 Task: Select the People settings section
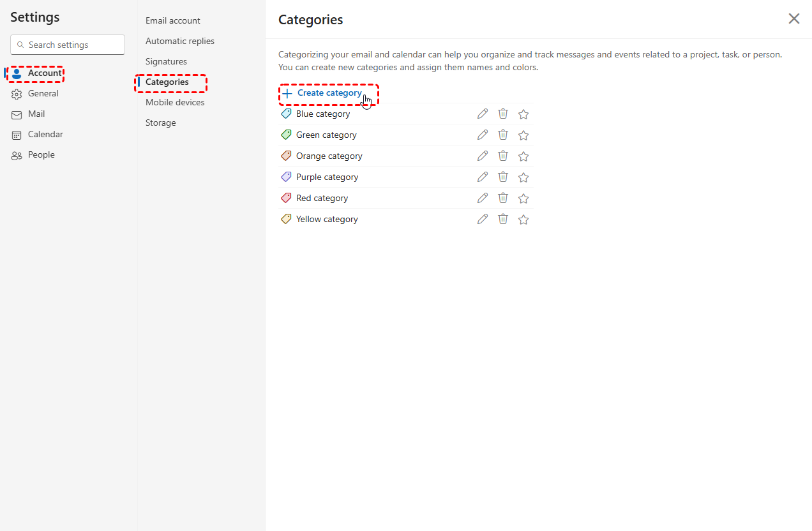click(x=41, y=155)
